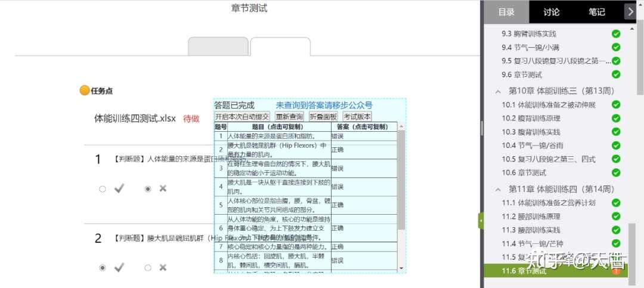Screen dimensions: 644x288
Task: Open 10.6 章节测试 in catalog
Action: [x=524, y=172]
